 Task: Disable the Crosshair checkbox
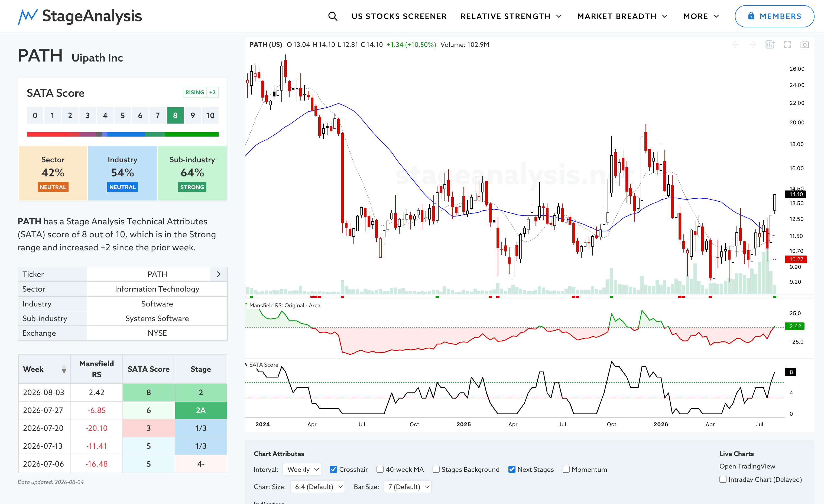(x=333, y=469)
